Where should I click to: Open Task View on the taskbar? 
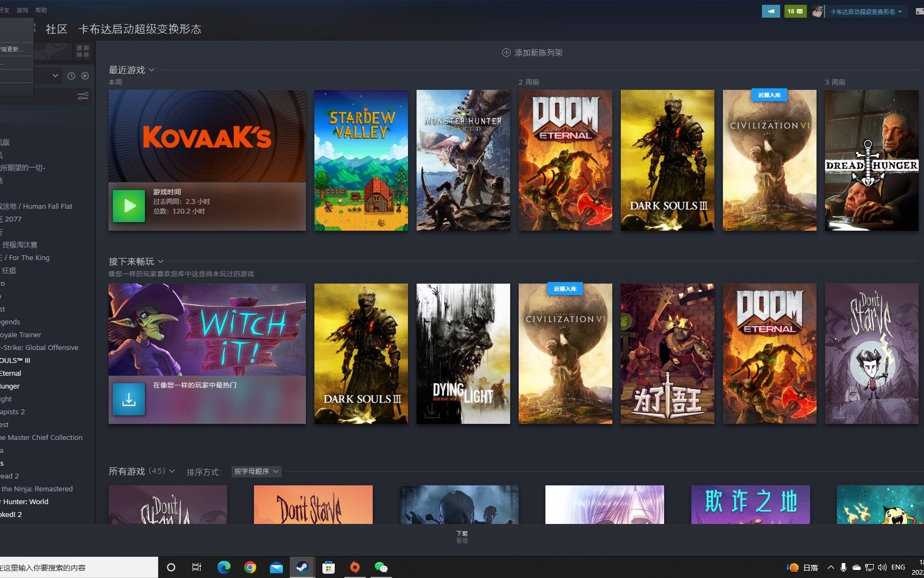tap(197, 567)
